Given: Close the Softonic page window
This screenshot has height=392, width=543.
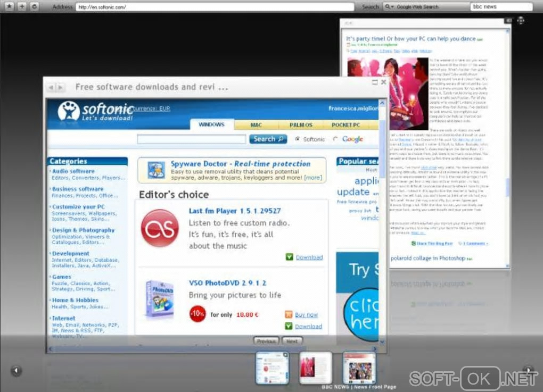Looking at the screenshot, I should pyautogui.click(x=383, y=82).
